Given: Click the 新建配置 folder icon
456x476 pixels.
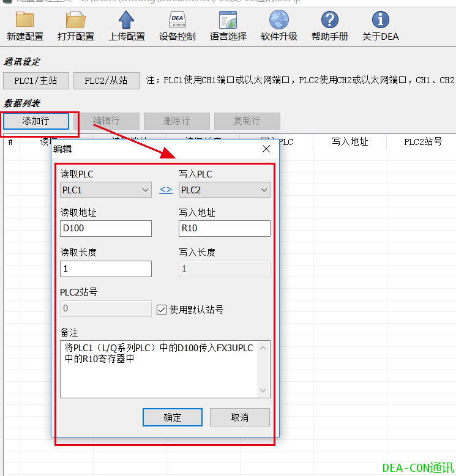Looking at the screenshot, I should 24,20.
